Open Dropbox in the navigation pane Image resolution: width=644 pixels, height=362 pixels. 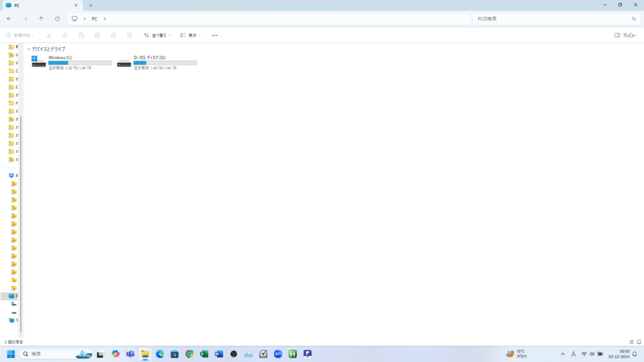11,175
